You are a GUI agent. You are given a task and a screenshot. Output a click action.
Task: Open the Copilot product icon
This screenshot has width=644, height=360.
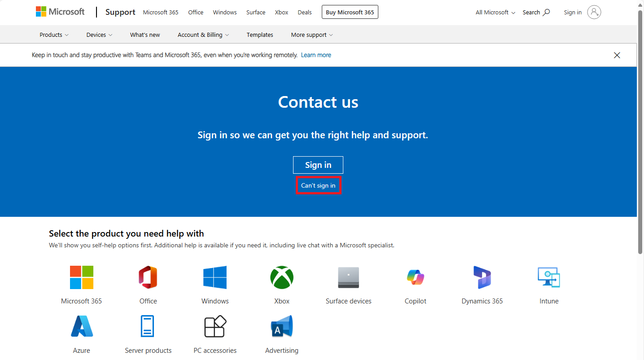click(x=416, y=277)
